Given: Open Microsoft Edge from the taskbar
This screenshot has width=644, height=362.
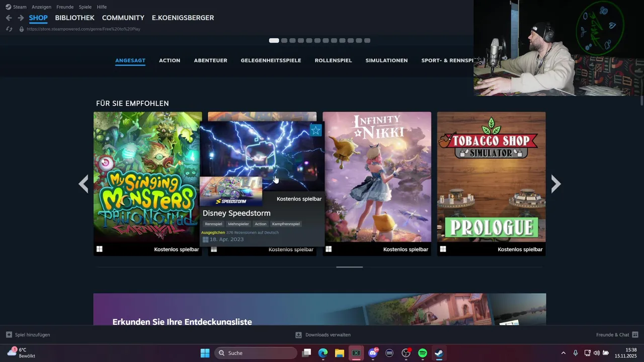Looking at the screenshot, I should coord(323,353).
